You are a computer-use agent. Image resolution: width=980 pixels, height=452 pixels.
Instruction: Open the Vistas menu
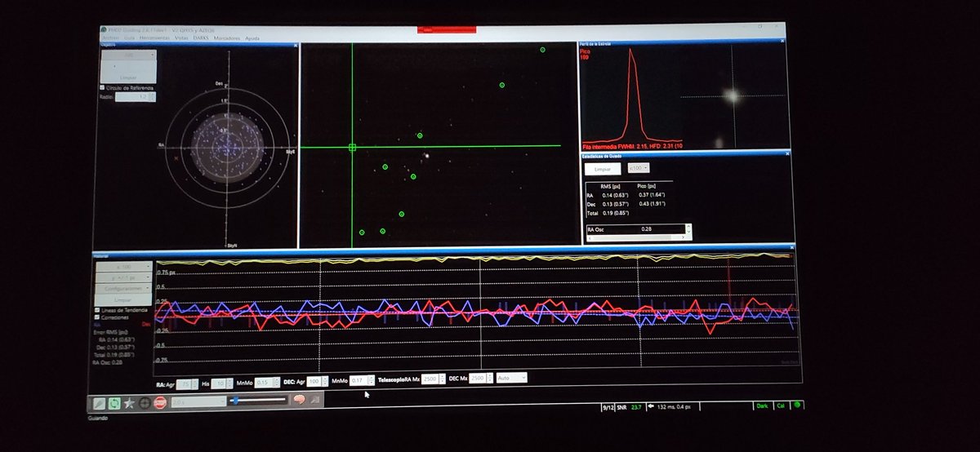pyautogui.click(x=182, y=38)
